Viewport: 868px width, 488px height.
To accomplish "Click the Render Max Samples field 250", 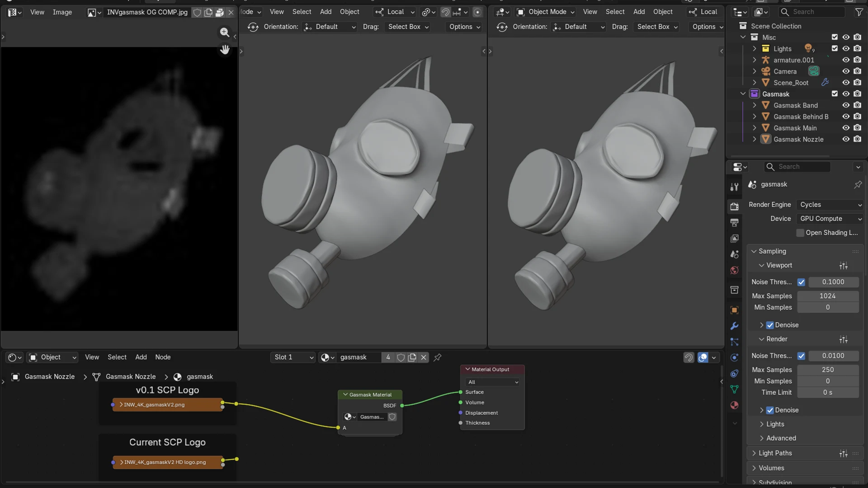I will click(x=827, y=370).
